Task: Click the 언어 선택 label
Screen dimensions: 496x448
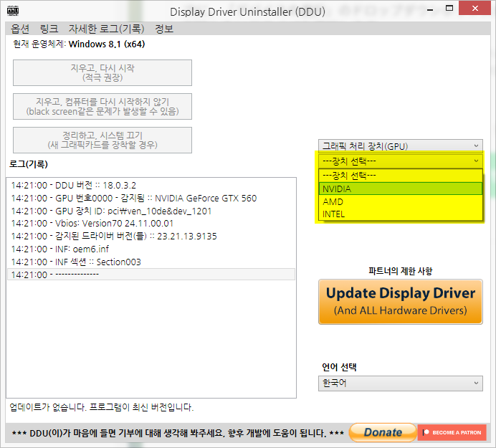Action: coord(339,367)
